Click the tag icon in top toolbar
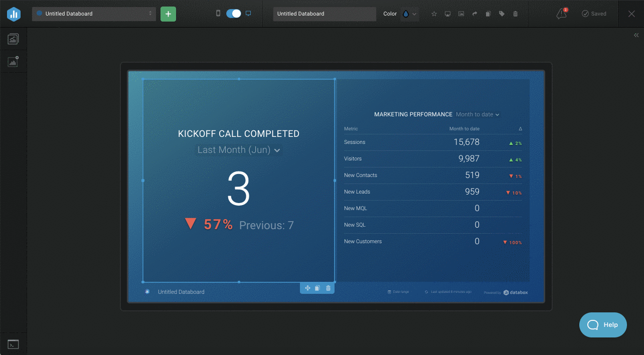Viewport: 644px width, 355px height. click(502, 14)
